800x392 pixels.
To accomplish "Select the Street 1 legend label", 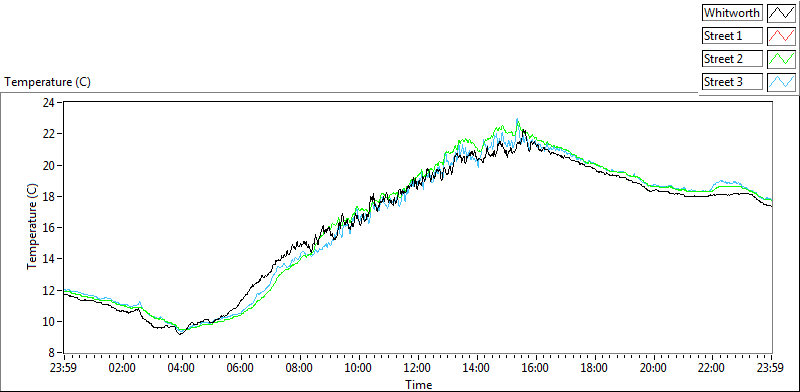I will pos(732,36).
